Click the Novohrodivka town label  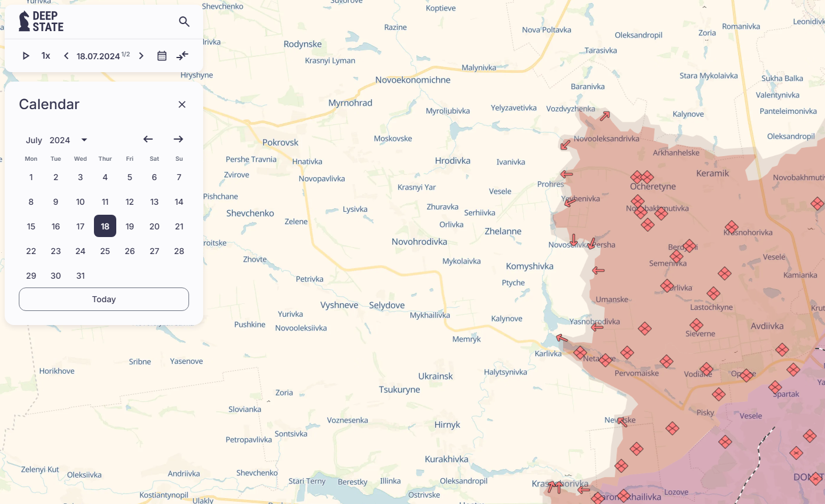(x=419, y=242)
